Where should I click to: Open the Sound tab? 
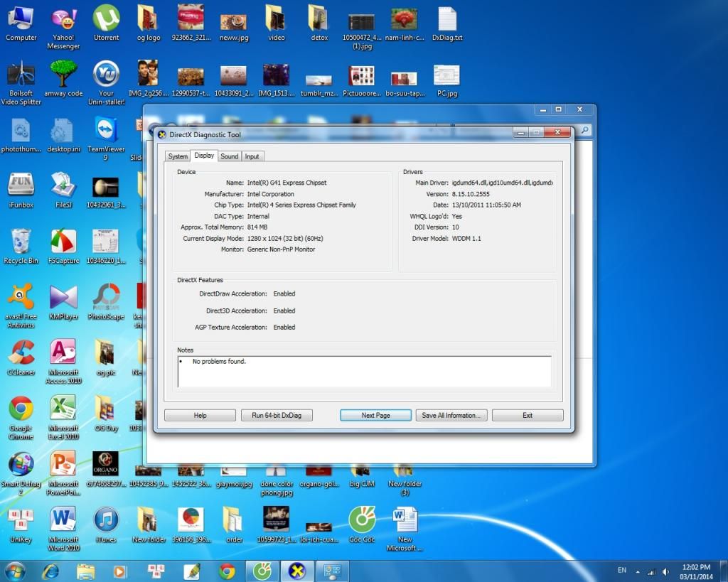(x=229, y=156)
